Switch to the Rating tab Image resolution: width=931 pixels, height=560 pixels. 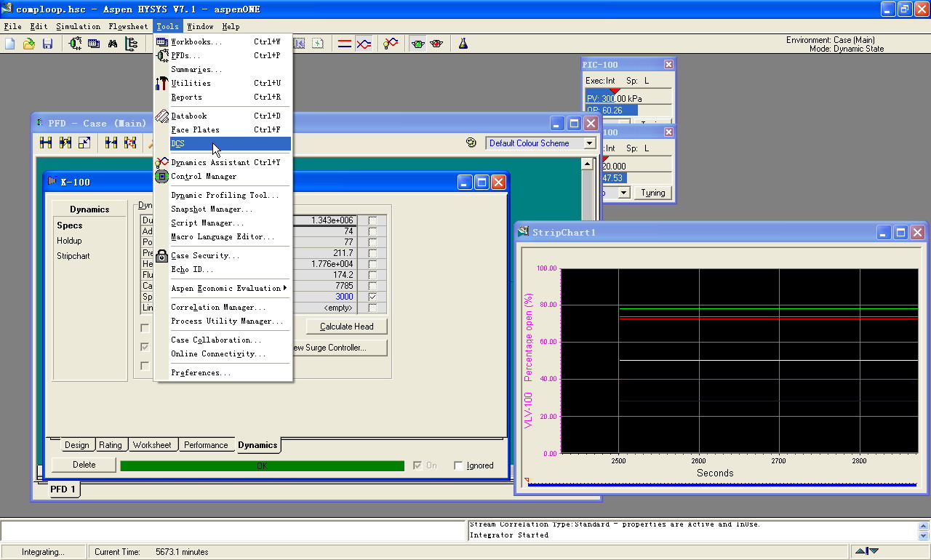(x=111, y=444)
